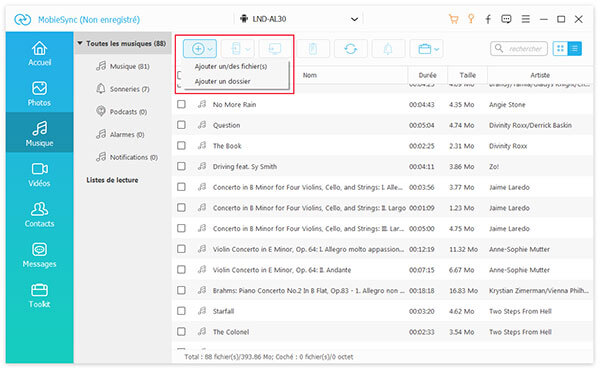
Task: Click the add (plus) toolbar button
Action: 200,49
